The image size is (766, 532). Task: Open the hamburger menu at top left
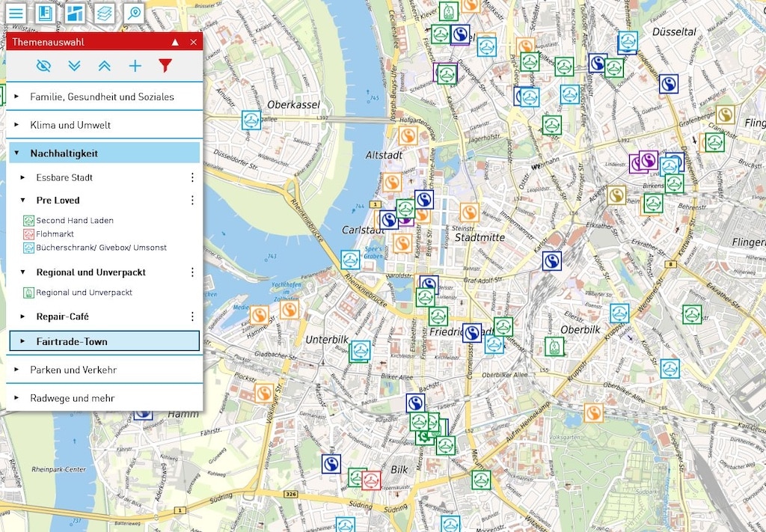(x=16, y=13)
